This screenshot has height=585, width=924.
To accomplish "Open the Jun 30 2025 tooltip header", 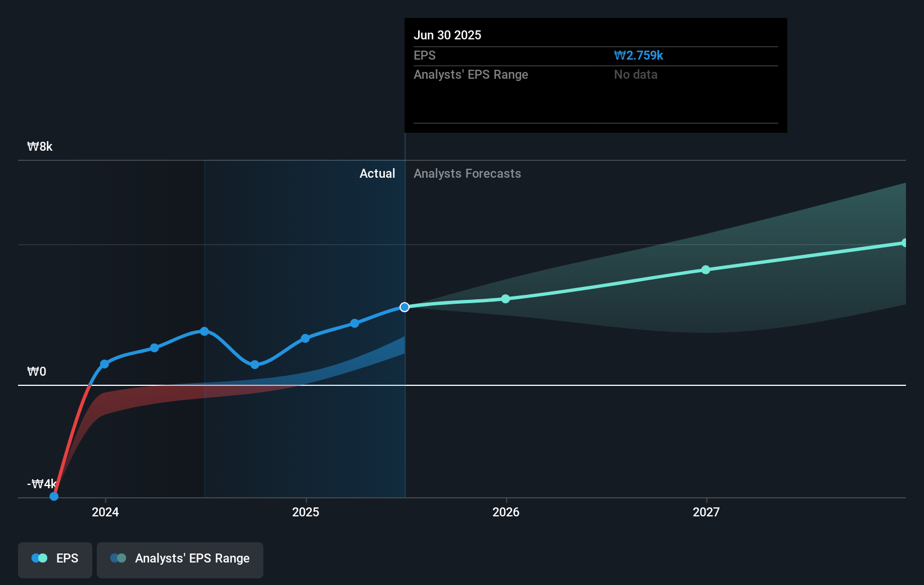I will tap(447, 35).
